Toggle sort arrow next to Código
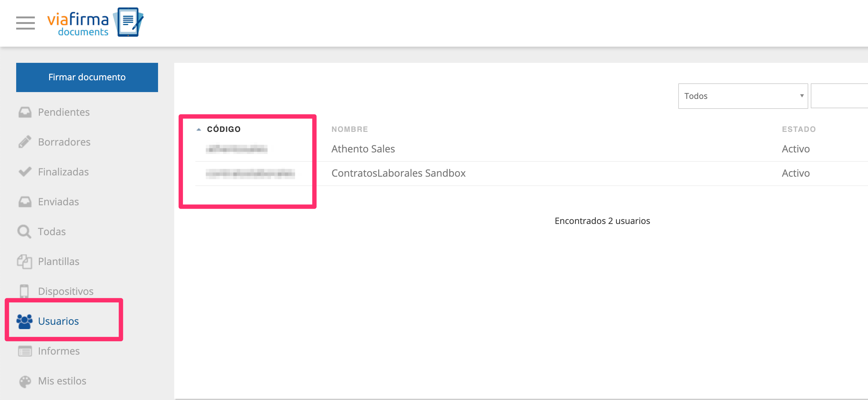The image size is (868, 400). tap(199, 129)
